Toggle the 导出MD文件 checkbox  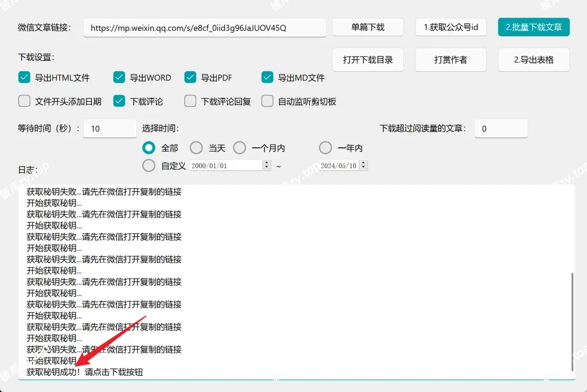coord(267,78)
